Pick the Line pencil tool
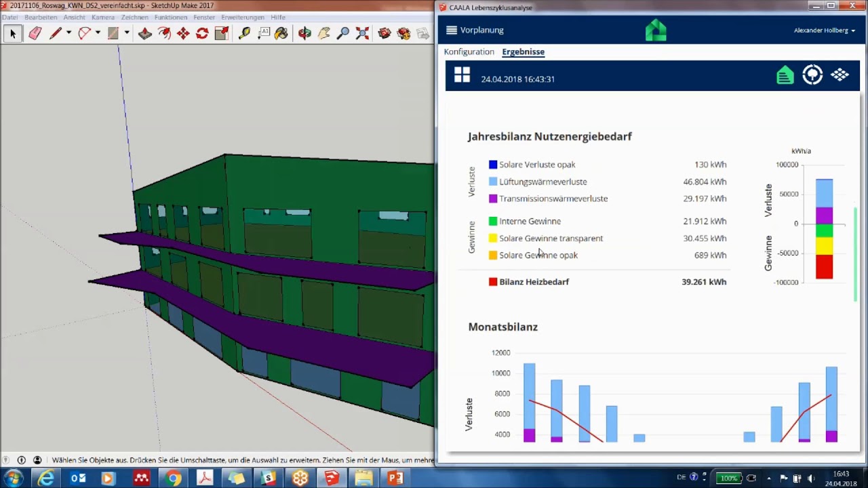868x488 pixels. [x=56, y=33]
